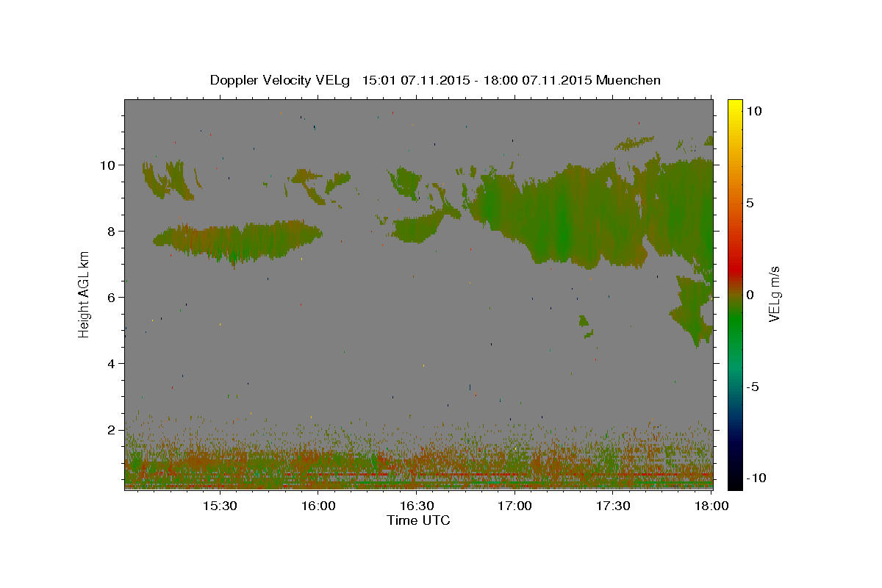
Task: Click the 16:30 time axis label
Action: click(416, 506)
